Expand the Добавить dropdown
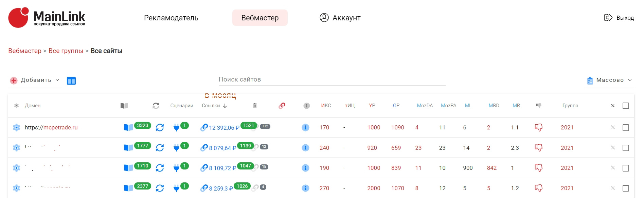The image size is (644, 198). pyautogui.click(x=35, y=80)
